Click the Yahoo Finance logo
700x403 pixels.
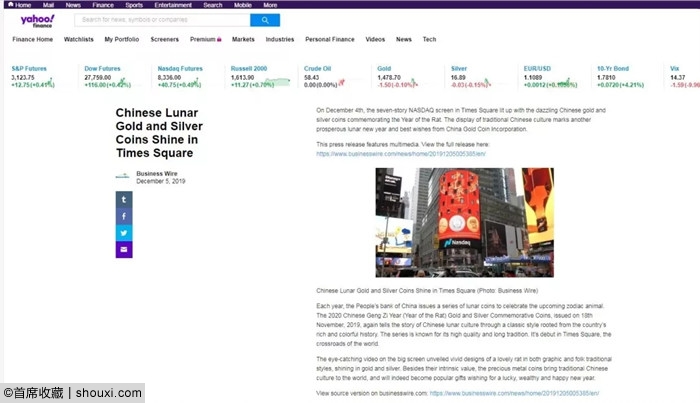coord(38,21)
